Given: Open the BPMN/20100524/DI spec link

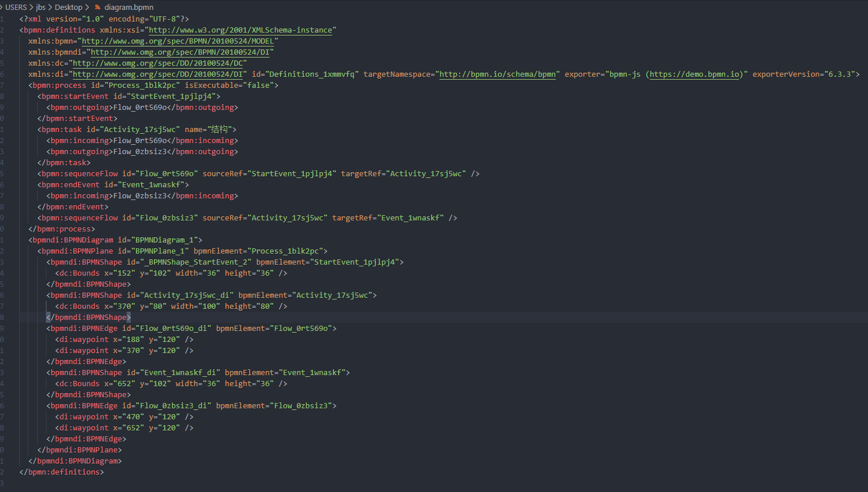Looking at the screenshot, I should [x=180, y=52].
